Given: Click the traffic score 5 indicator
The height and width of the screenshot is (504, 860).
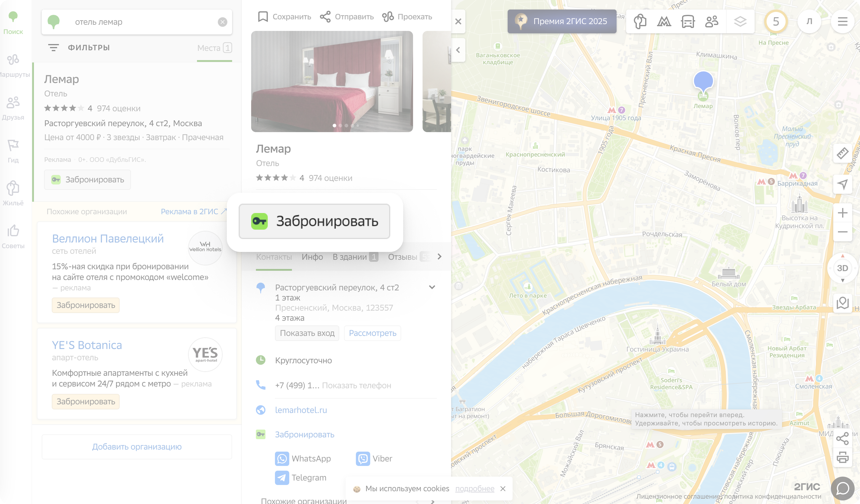Looking at the screenshot, I should pos(776,21).
